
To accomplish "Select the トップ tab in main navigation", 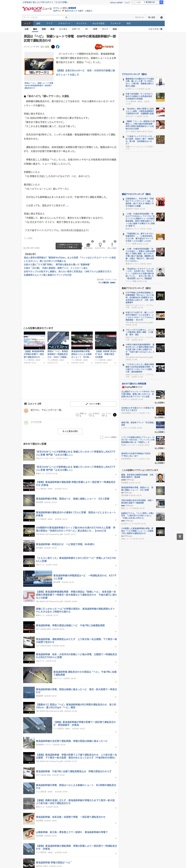I will (x=27, y=24).
